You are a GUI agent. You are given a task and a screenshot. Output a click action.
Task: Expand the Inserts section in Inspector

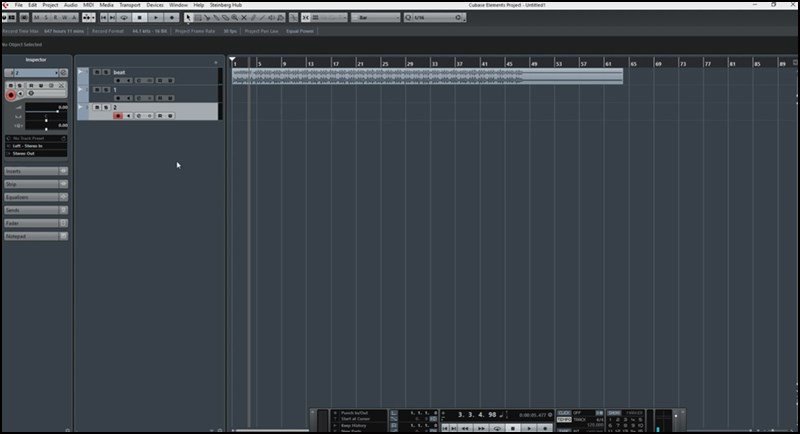[x=30, y=171]
